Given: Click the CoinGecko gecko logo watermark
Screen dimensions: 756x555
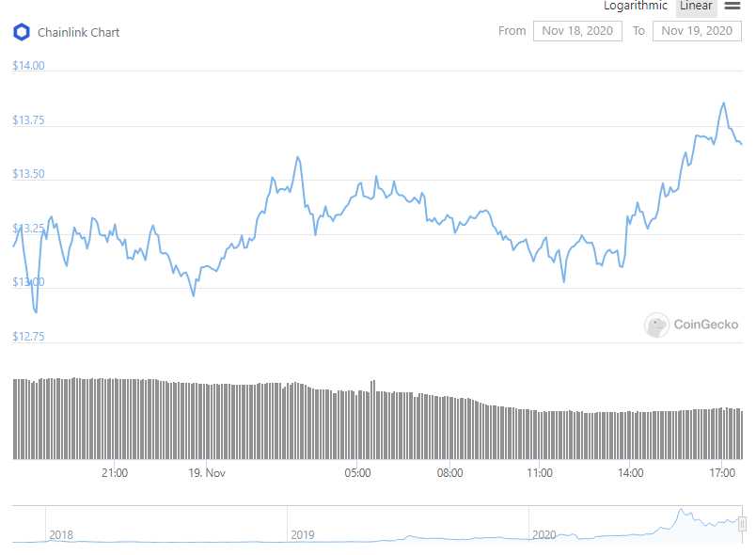Looking at the screenshot, I should pyautogui.click(x=656, y=325).
